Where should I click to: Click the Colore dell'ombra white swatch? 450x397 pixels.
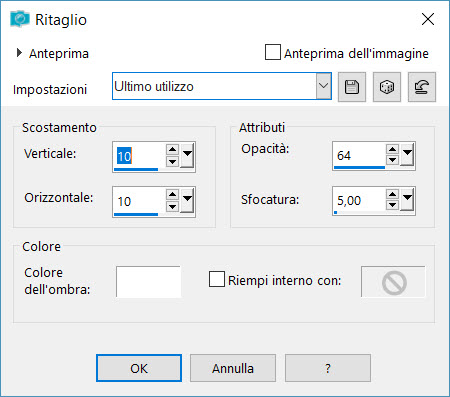click(148, 282)
